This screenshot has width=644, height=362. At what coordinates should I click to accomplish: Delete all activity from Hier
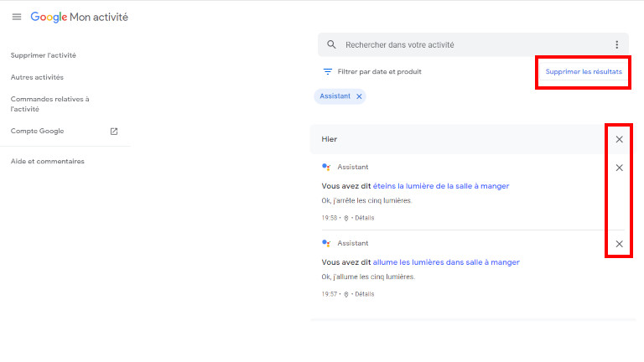pos(619,139)
